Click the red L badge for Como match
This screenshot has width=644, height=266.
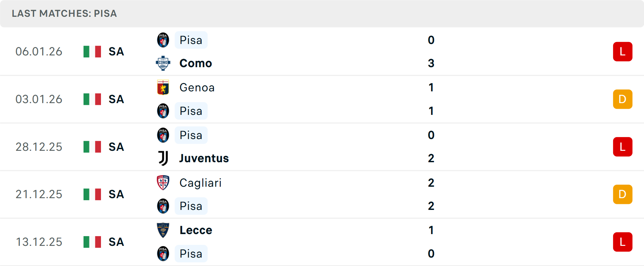(x=623, y=51)
